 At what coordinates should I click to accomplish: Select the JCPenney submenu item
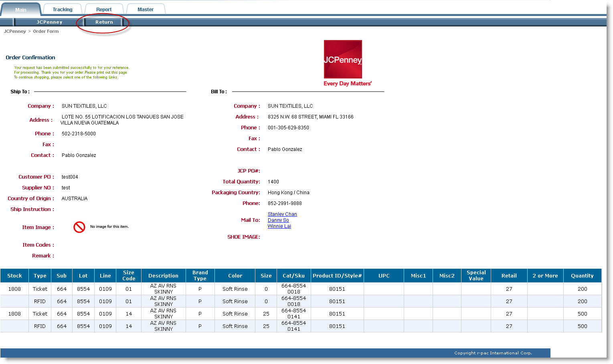coord(49,22)
